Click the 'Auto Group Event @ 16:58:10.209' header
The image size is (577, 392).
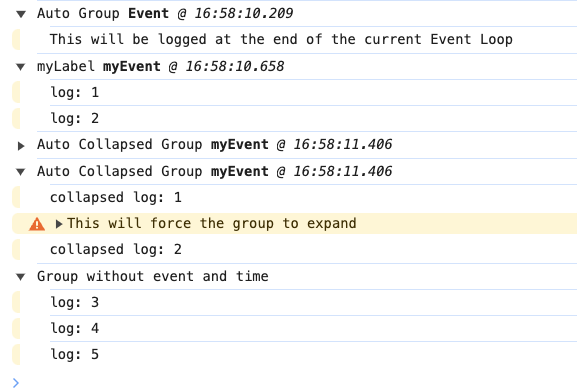click(165, 14)
